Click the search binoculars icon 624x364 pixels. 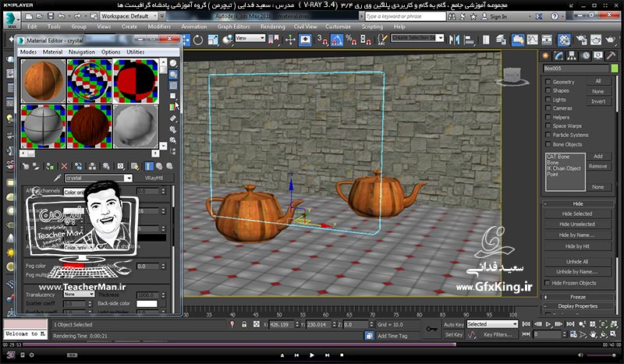coord(452,16)
